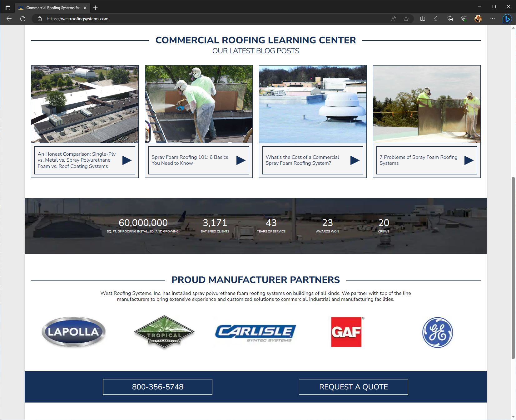Click play arrow on Cost of Spray Foam post

tap(355, 160)
